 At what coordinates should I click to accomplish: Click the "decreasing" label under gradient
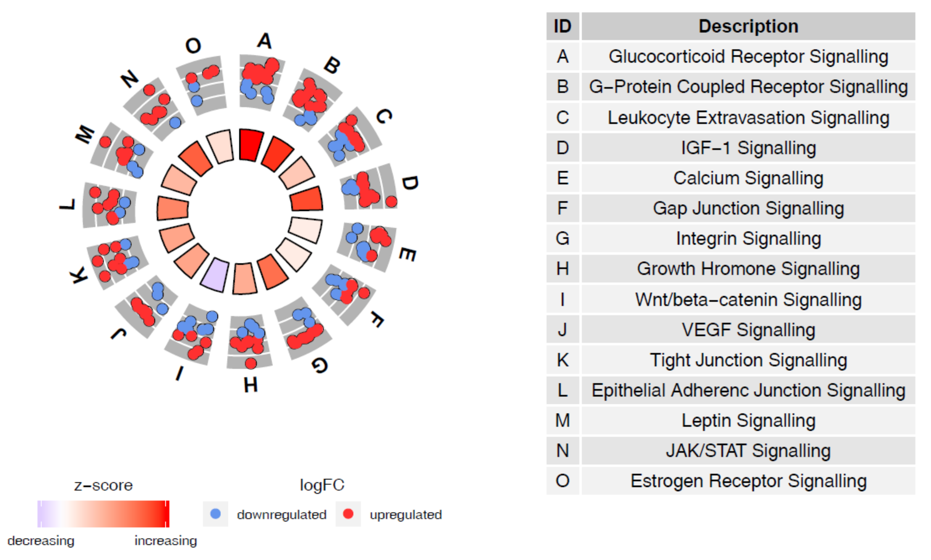click(41, 541)
